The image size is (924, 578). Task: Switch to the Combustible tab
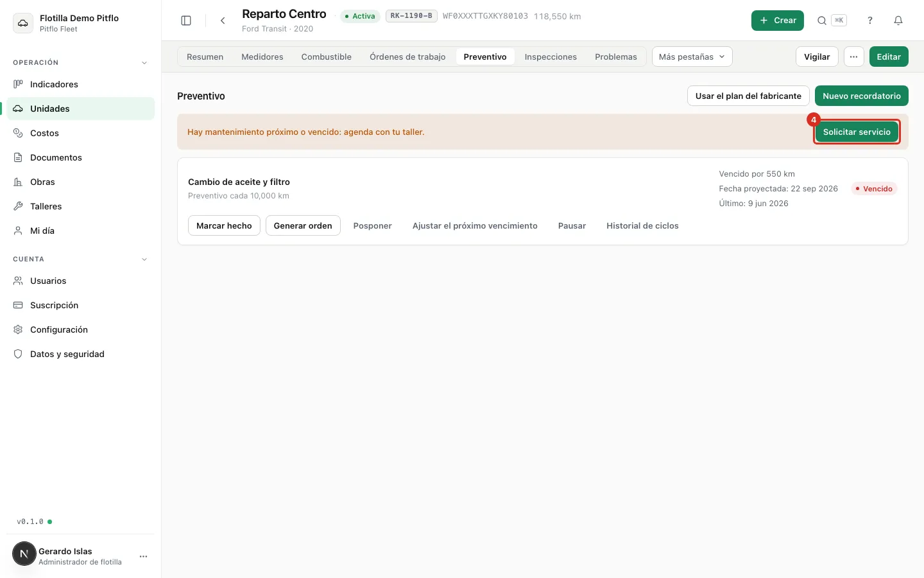coord(326,57)
